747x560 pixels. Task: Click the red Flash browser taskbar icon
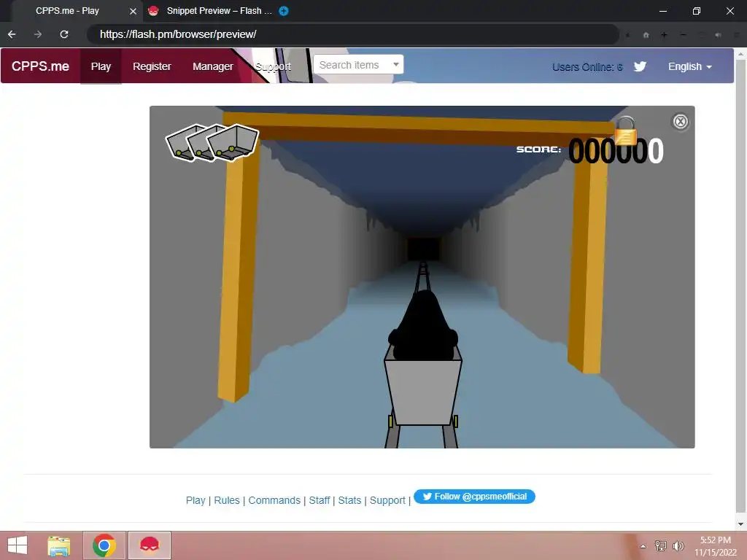coord(149,545)
